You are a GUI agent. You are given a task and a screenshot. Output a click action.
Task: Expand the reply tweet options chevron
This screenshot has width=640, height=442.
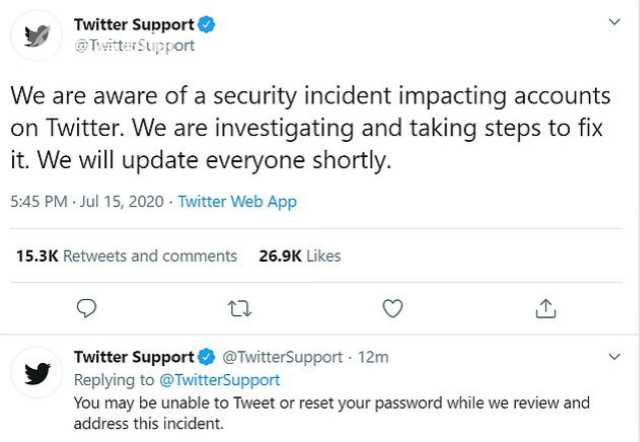point(614,356)
